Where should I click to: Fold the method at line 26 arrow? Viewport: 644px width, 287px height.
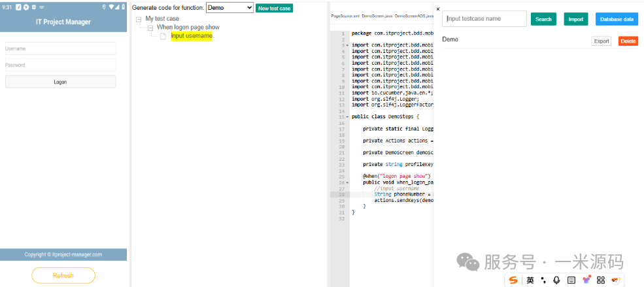coord(347,182)
